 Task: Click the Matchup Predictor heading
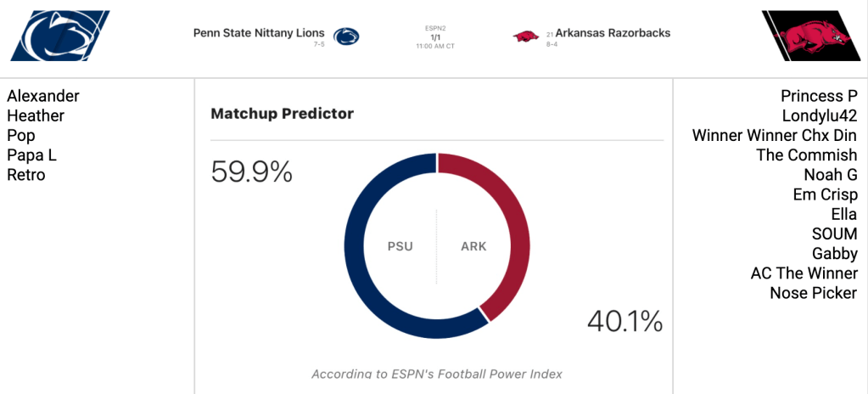[x=282, y=114]
